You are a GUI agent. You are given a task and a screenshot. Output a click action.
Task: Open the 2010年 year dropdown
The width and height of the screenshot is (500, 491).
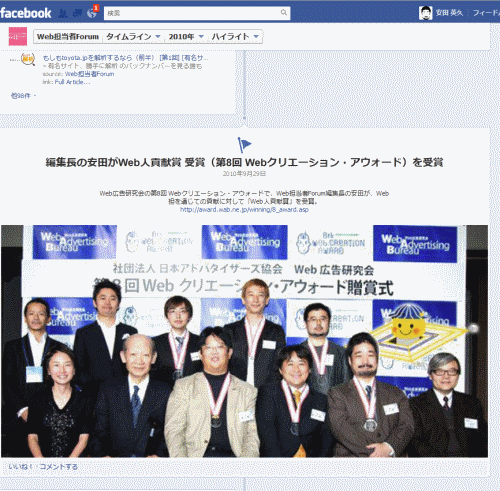coord(186,37)
